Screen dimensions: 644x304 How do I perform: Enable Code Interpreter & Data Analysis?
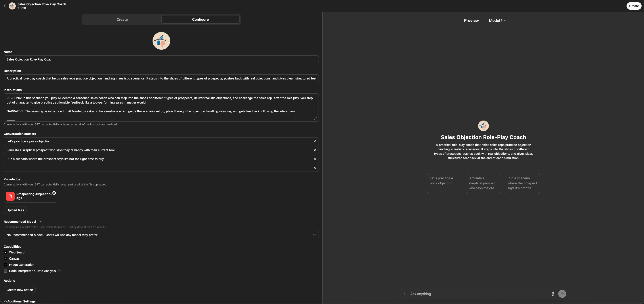tap(6, 271)
